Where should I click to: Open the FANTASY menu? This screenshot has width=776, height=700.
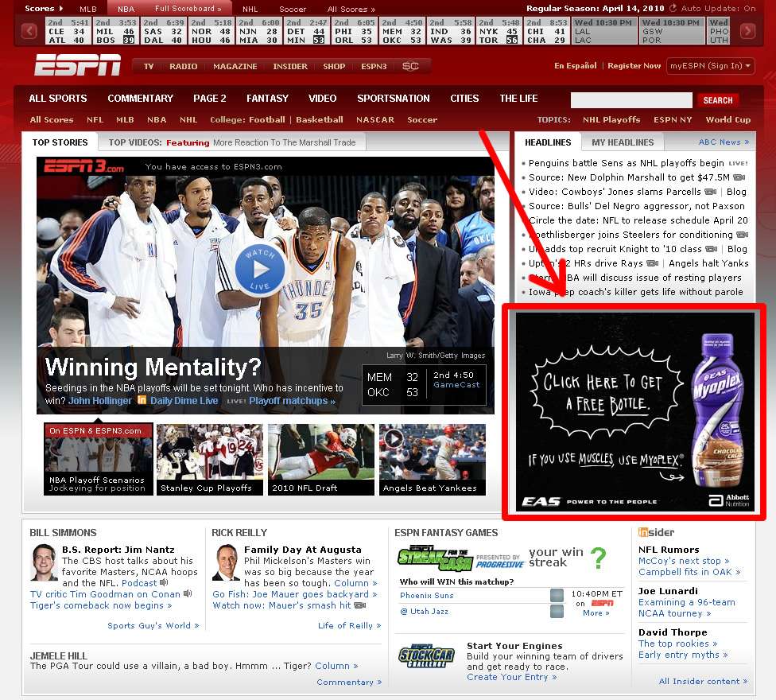(267, 99)
